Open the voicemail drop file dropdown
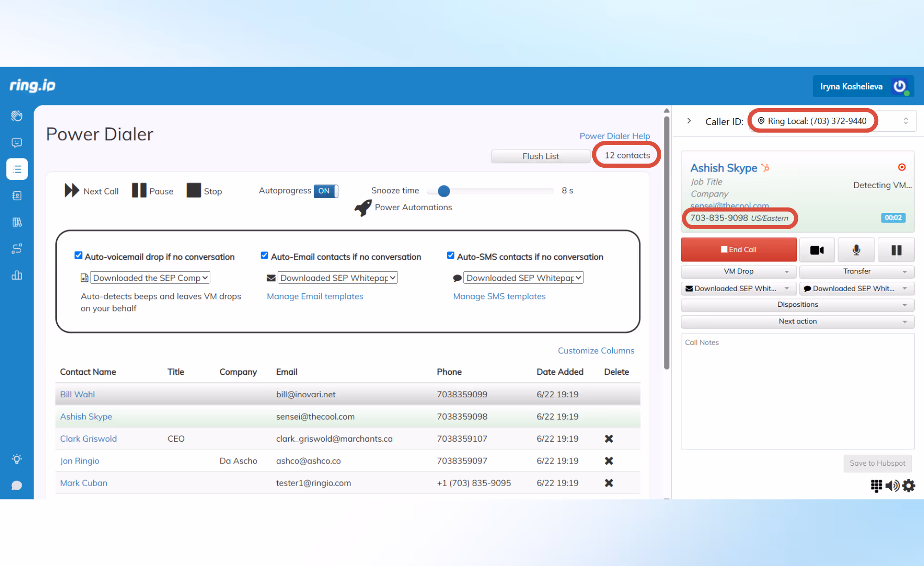Viewport: 924px width, 566px height. pos(150,278)
